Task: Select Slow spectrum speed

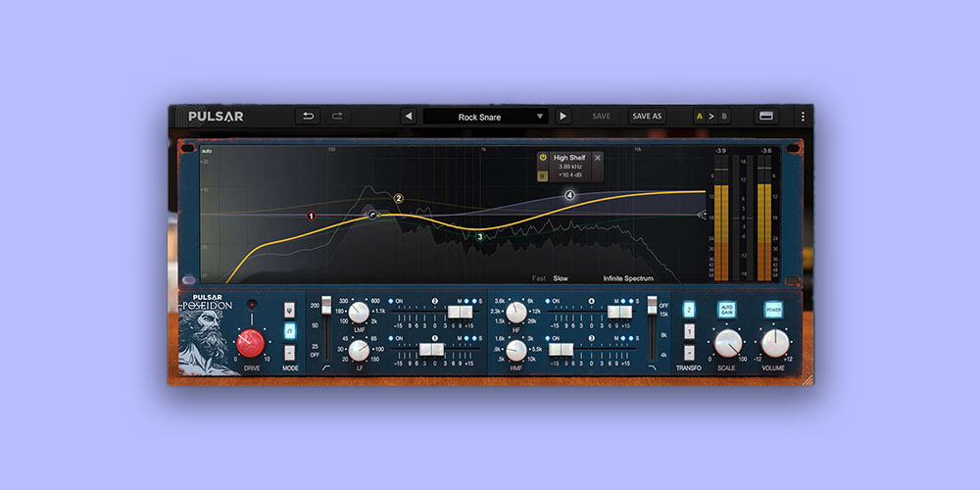Action: pos(561,278)
